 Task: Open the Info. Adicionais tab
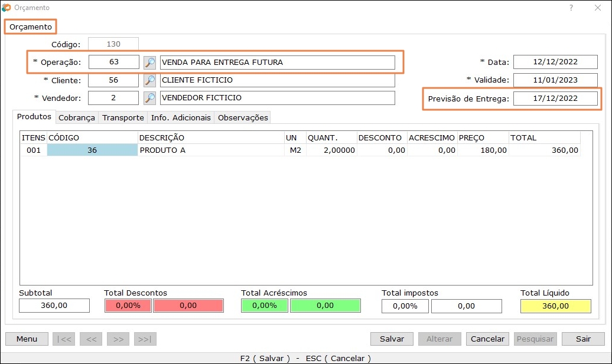pos(181,118)
